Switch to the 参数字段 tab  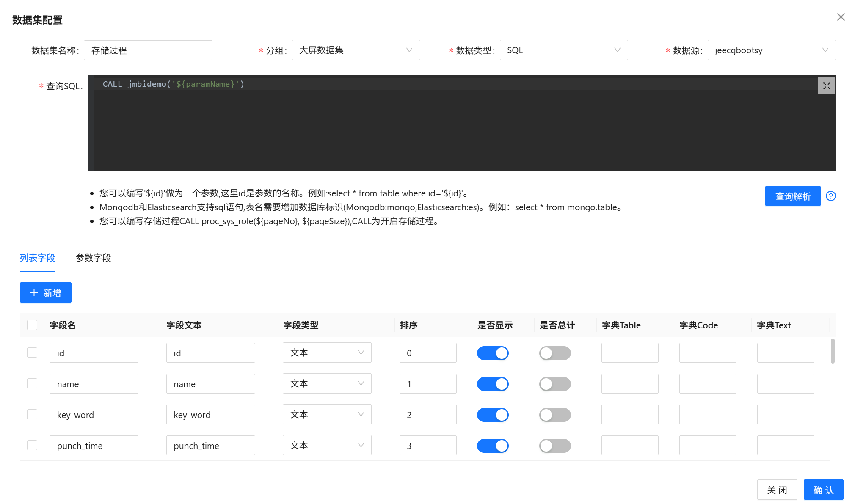pyautogui.click(x=93, y=258)
